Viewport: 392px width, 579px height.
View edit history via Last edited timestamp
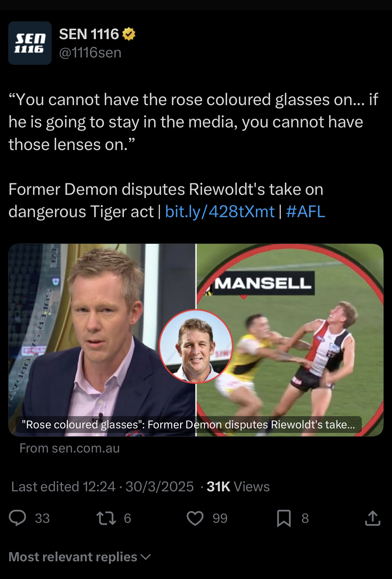103,486
